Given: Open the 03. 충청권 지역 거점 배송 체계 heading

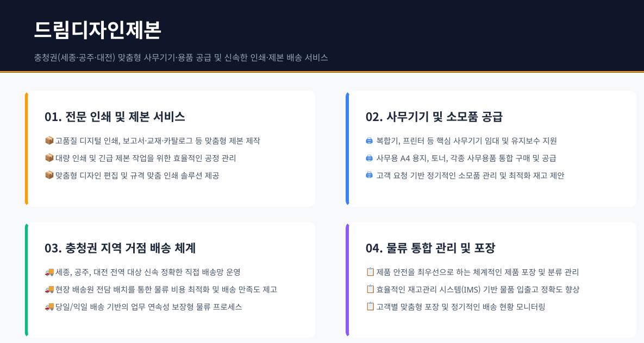Looking at the screenshot, I should (x=120, y=248).
